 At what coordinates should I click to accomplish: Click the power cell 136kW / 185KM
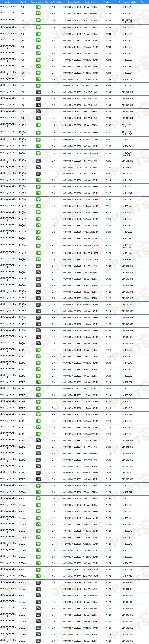(90, 40)
